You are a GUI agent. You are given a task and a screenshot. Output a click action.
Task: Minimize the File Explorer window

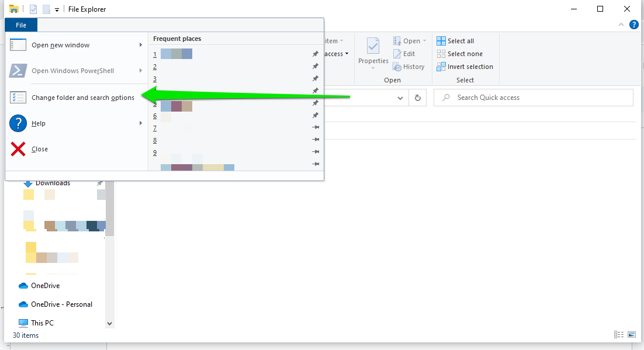coord(574,9)
